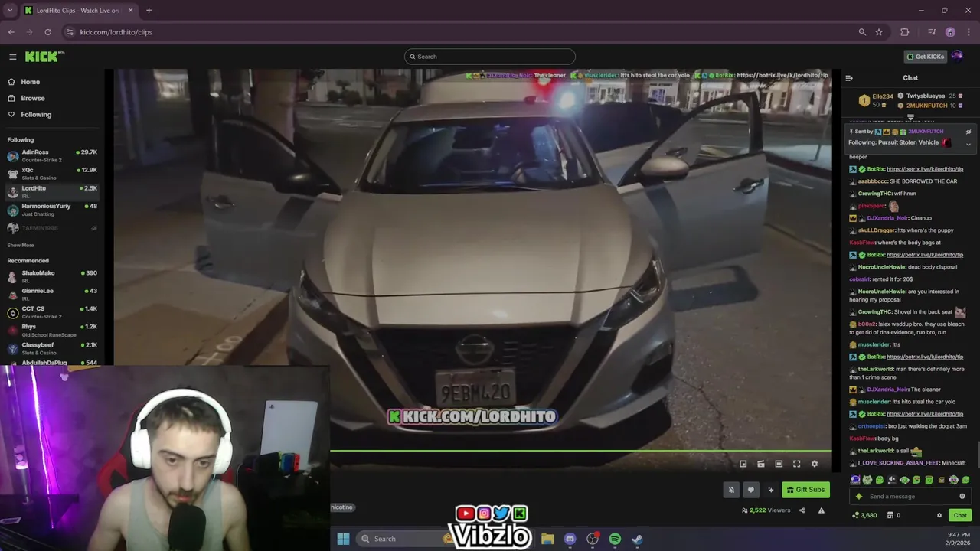Image resolution: width=980 pixels, height=551 pixels.
Task: Expand pinned message chevron
Action: (968, 144)
